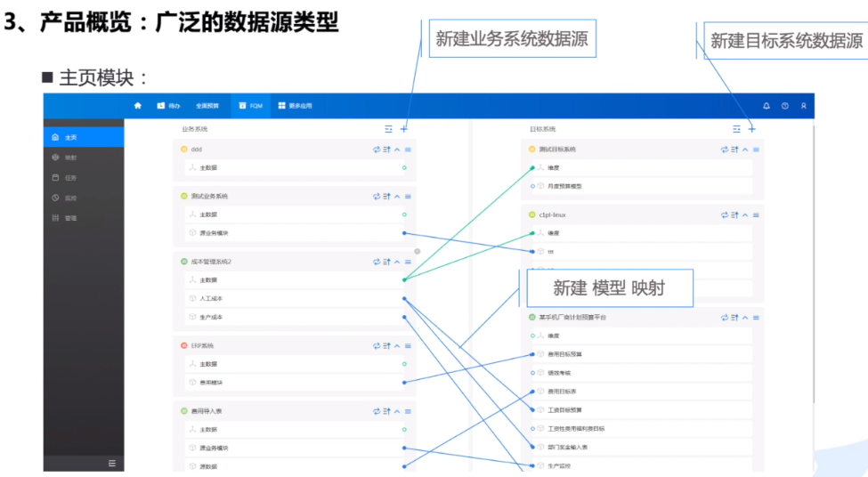Open 监控 in the left sidebar
Screen dimensions: 868x477
point(84,198)
